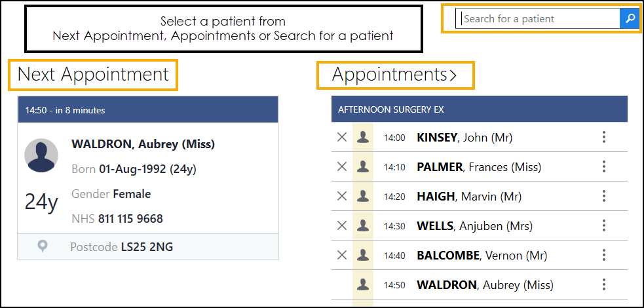The width and height of the screenshot is (644, 308).
Task: Click the patient avatar in Next Appointment
Action: coord(41,155)
